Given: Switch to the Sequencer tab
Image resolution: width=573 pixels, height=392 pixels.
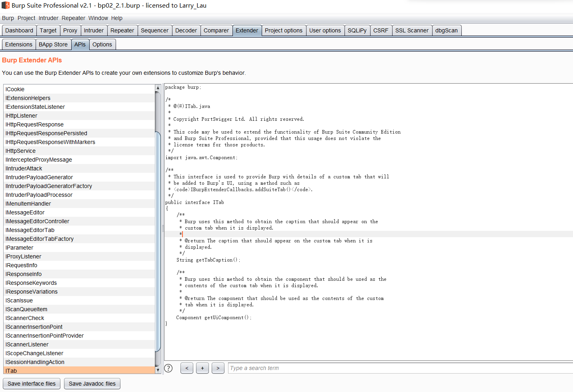Looking at the screenshot, I should (154, 30).
